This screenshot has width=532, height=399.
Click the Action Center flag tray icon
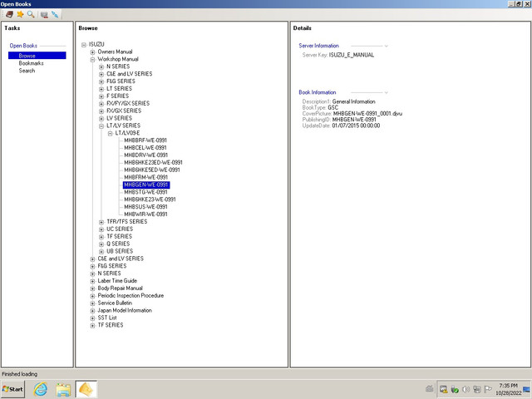tap(488, 389)
